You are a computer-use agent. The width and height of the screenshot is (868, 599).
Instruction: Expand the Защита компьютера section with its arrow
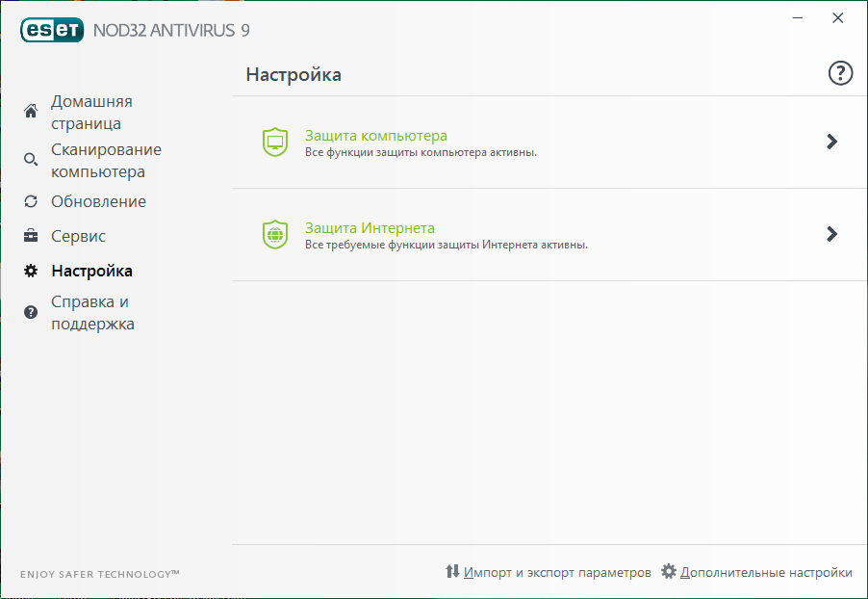(832, 142)
